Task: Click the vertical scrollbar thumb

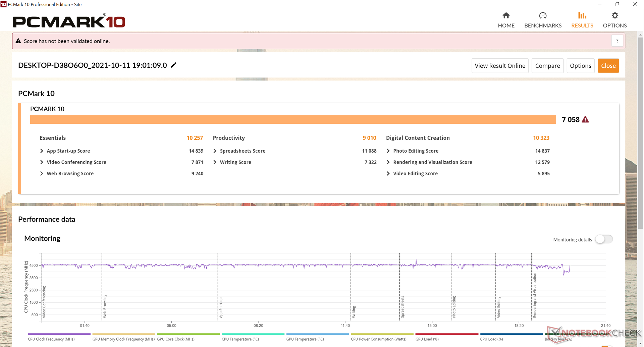Action: point(640,133)
